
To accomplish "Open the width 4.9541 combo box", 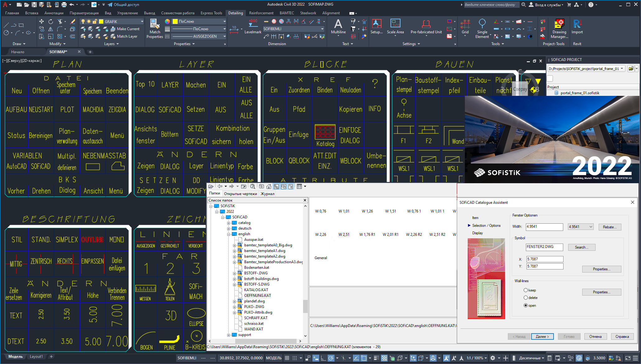I will point(581,227).
